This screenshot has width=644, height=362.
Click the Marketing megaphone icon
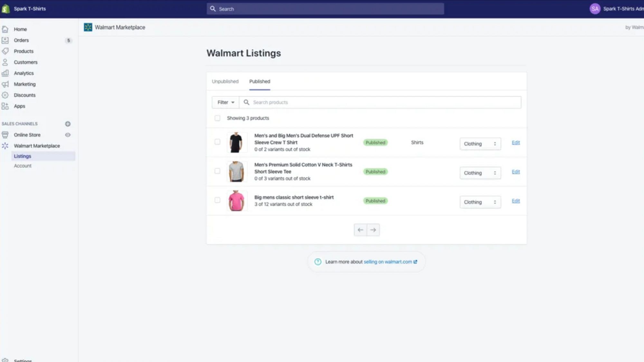[5, 84]
